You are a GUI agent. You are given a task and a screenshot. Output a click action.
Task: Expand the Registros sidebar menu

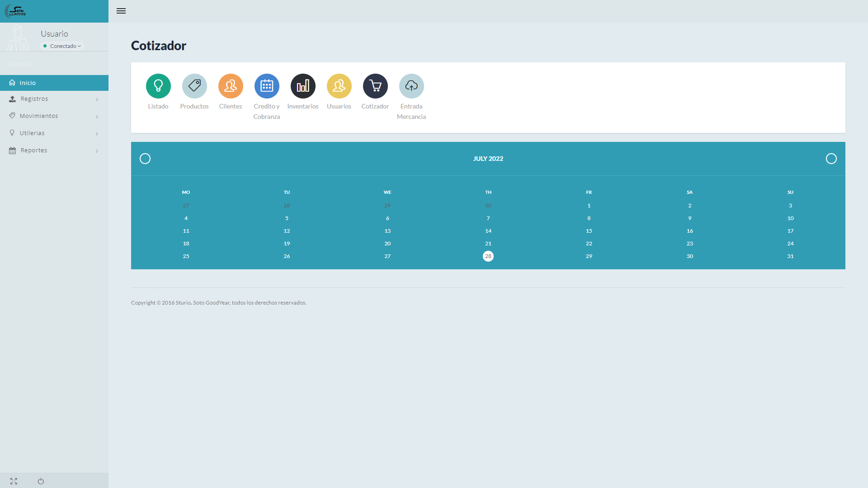(x=54, y=99)
